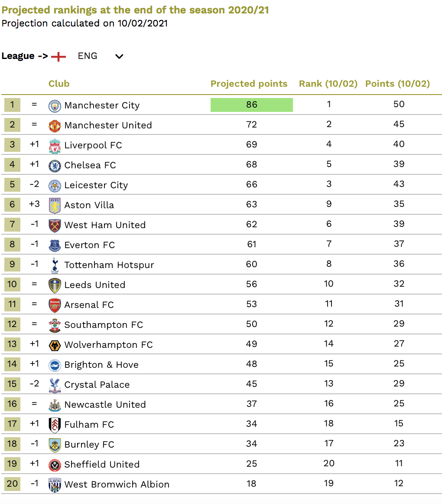This screenshot has height=504, width=442.
Task: Click the green highlighted 86 points cell
Action: click(x=251, y=105)
